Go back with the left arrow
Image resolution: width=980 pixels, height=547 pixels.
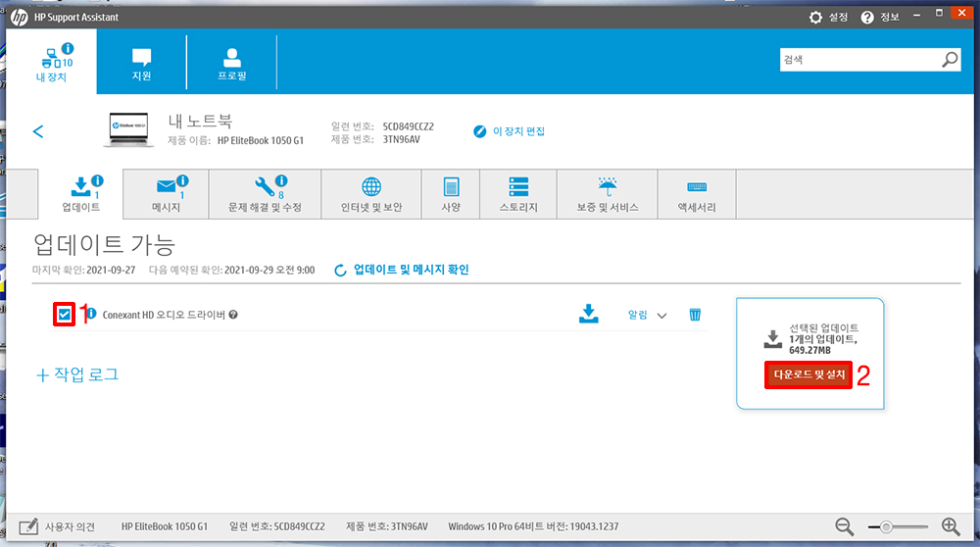(x=38, y=131)
